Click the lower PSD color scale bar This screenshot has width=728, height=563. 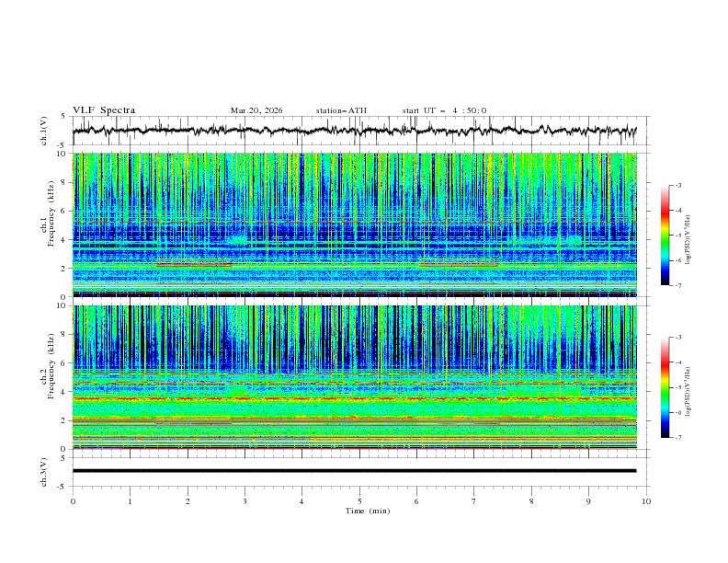(x=665, y=387)
